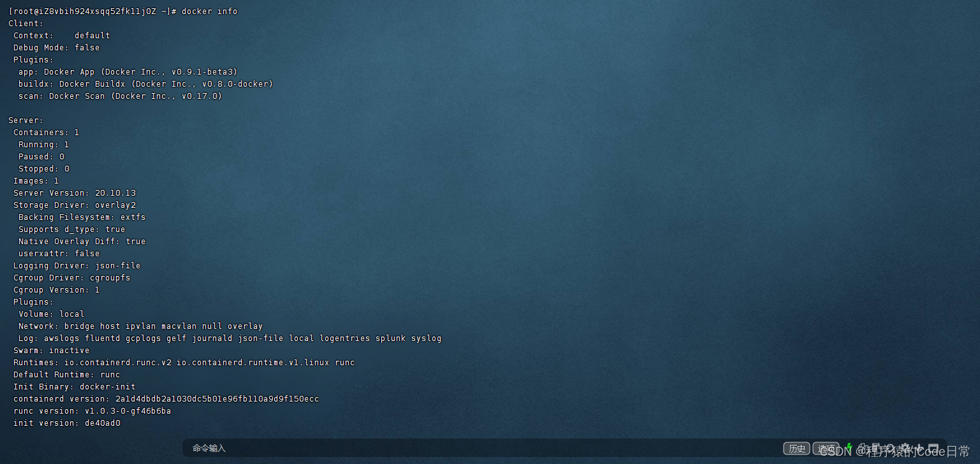Viewport: 980px width, 464px height.
Task: Click 'Swarm: inactive' line
Action: click(x=52, y=351)
